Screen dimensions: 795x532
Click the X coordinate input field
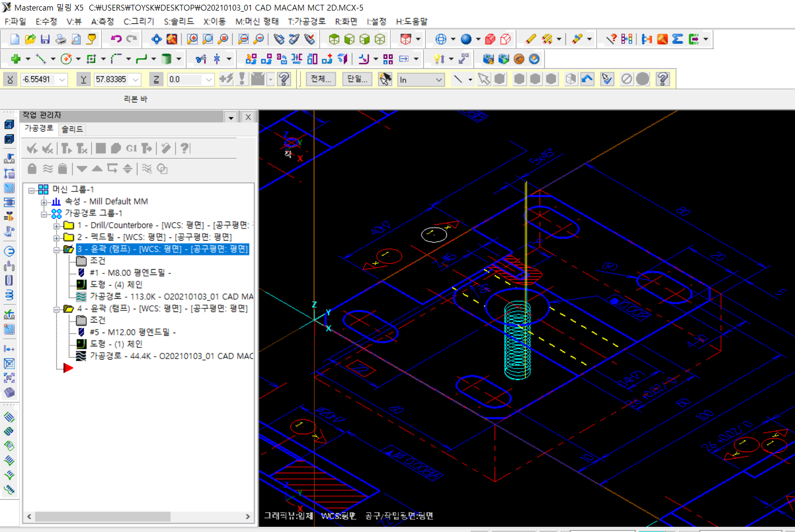[40, 79]
